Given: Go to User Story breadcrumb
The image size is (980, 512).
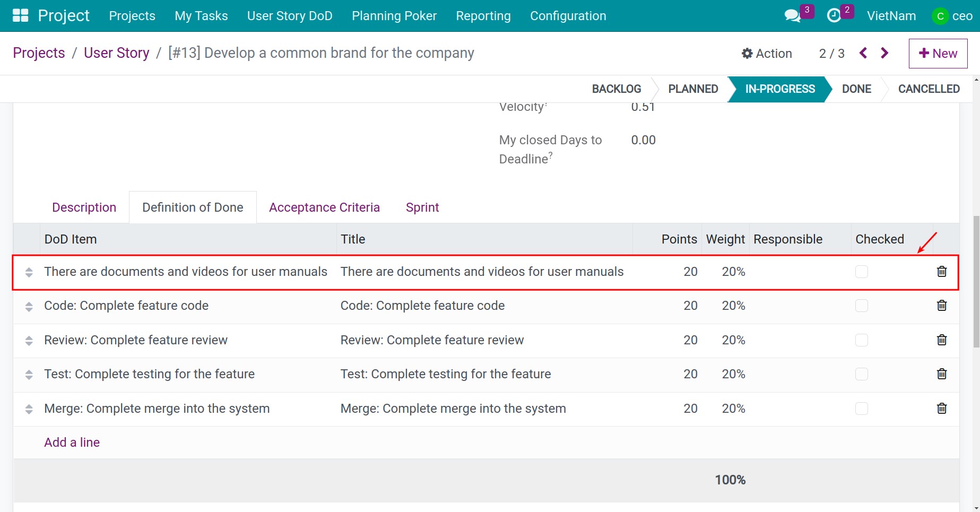Looking at the screenshot, I should pyautogui.click(x=117, y=53).
